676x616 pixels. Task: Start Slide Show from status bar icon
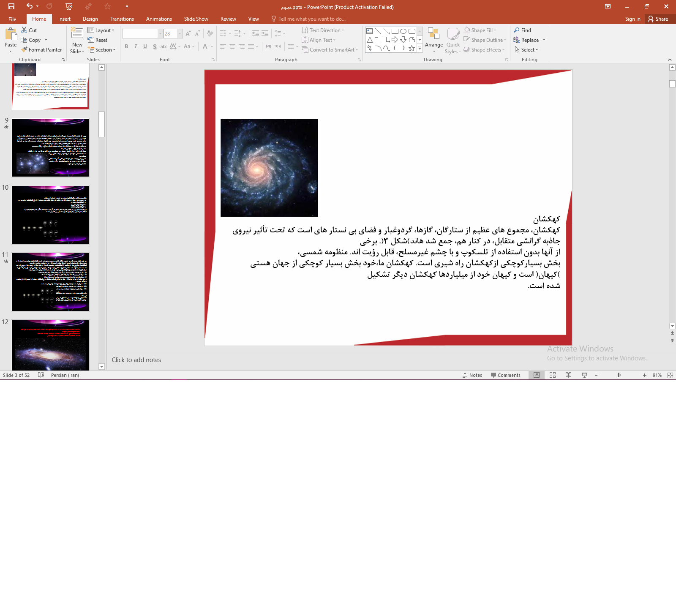pyautogui.click(x=584, y=375)
